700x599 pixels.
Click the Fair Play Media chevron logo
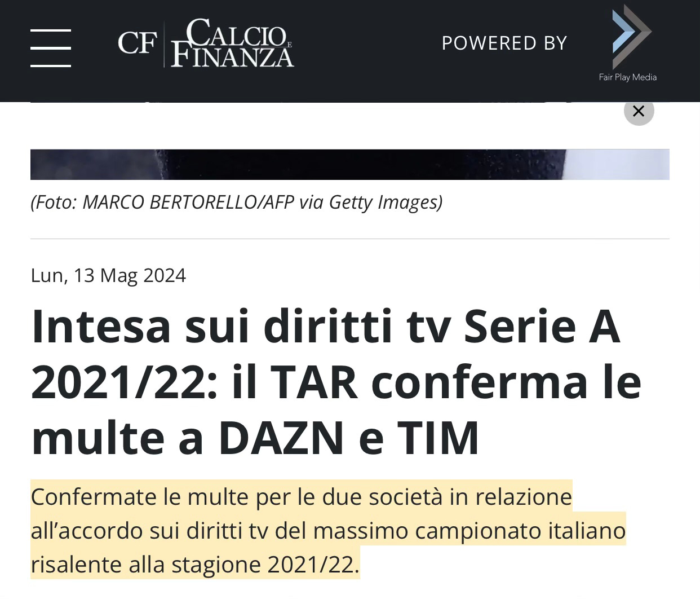pos(631,37)
